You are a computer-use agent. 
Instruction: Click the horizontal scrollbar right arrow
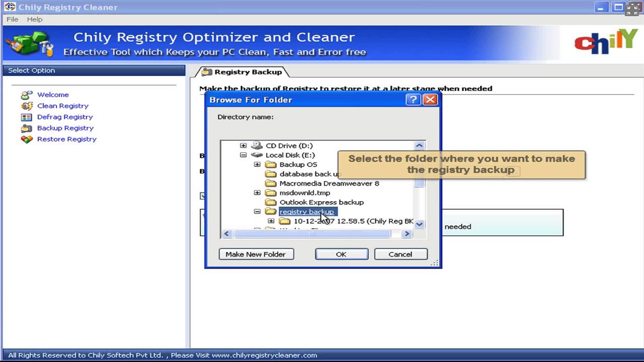(408, 234)
